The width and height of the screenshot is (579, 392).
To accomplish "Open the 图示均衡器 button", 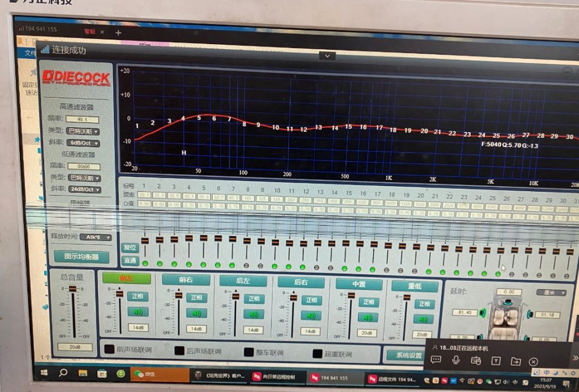I will [x=81, y=256].
